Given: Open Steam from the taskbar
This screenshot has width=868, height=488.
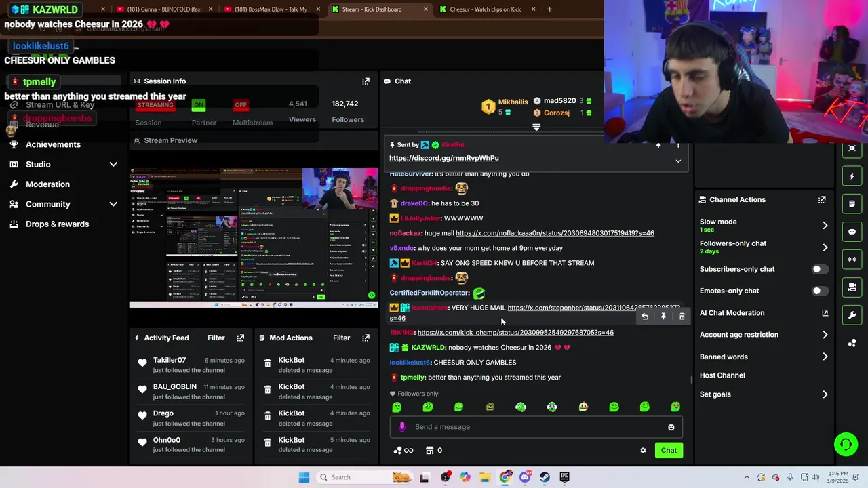Looking at the screenshot, I should click(x=545, y=477).
